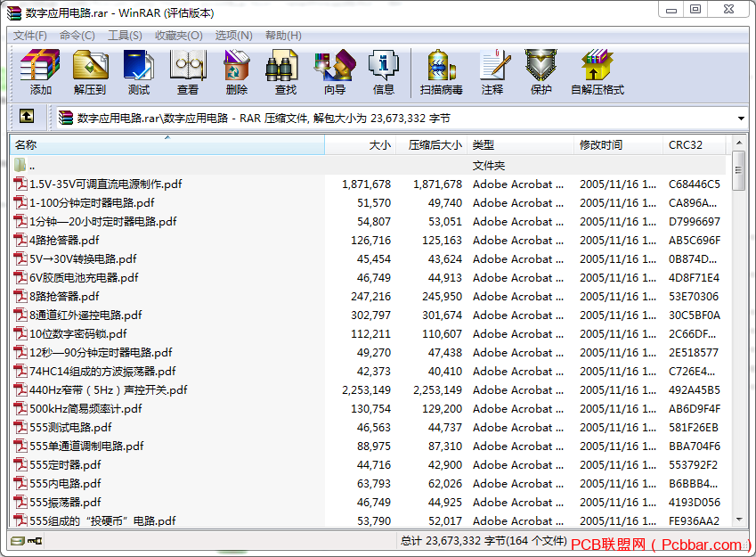Screen dimensions: 756x557
Task: Select file 1.5V-35V可调直流电源制作.pdf
Action: point(106,184)
